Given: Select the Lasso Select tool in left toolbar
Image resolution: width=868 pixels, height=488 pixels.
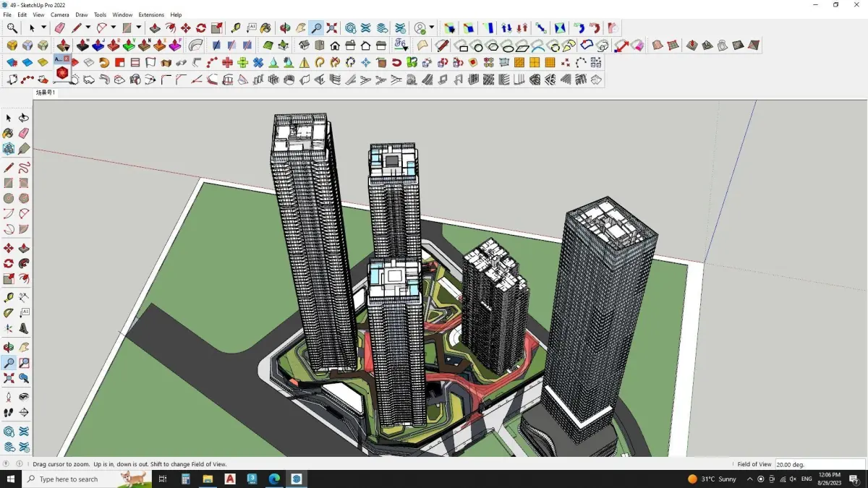Looking at the screenshot, I should (x=24, y=118).
